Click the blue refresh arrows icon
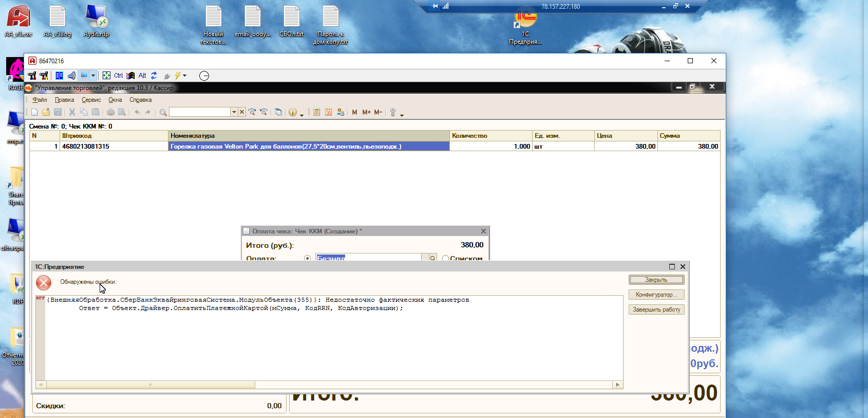The image size is (868, 418). pyautogui.click(x=154, y=76)
